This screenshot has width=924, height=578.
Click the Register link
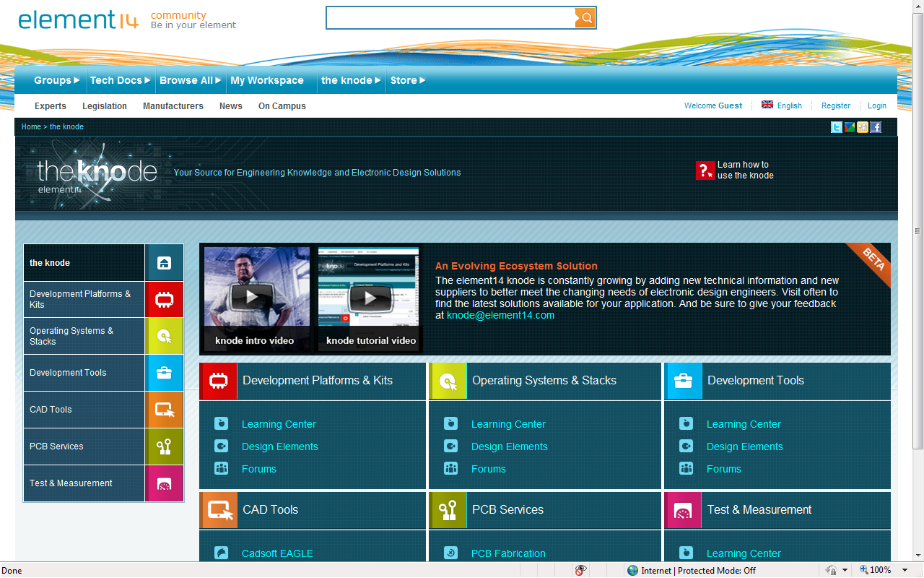click(x=835, y=105)
